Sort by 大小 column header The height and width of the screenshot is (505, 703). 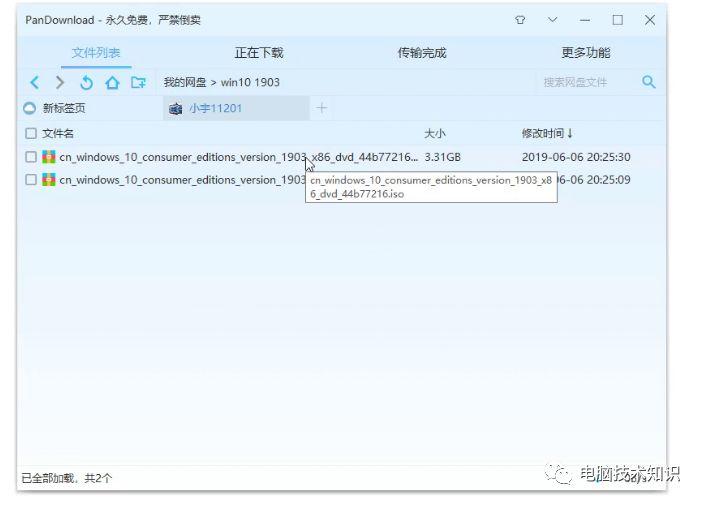(x=435, y=134)
